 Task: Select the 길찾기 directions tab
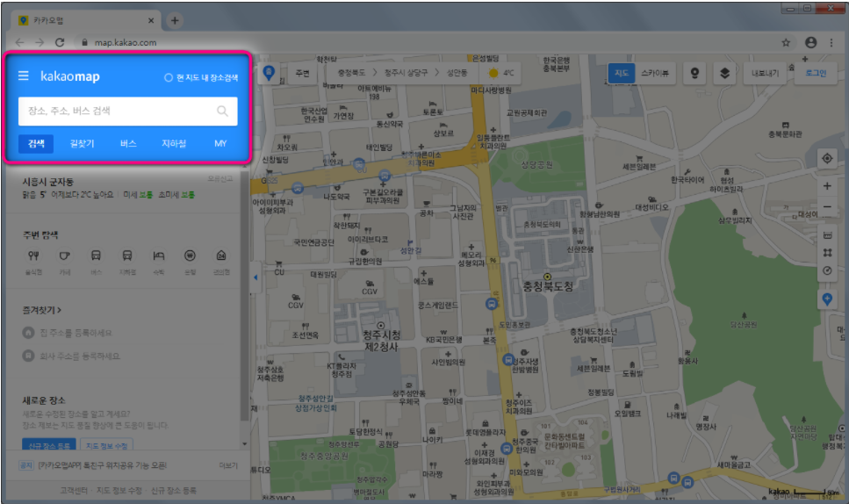pos(83,143)
